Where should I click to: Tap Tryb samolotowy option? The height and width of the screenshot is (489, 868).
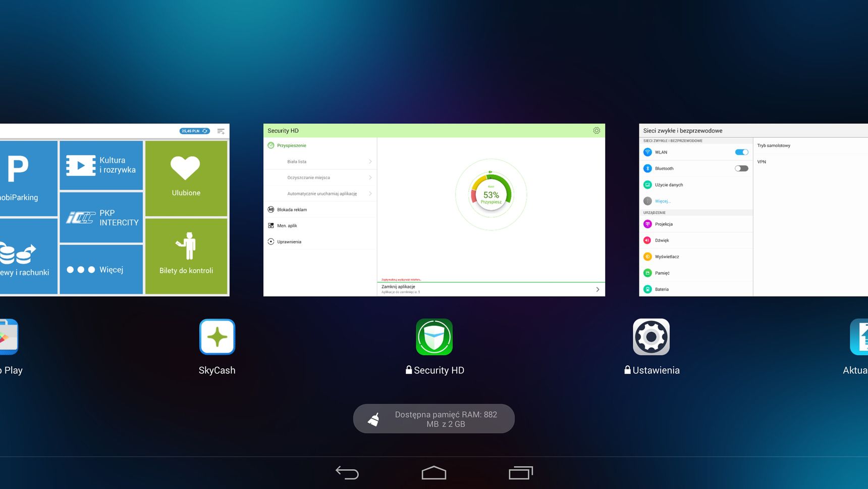click(x=774, y=145)
